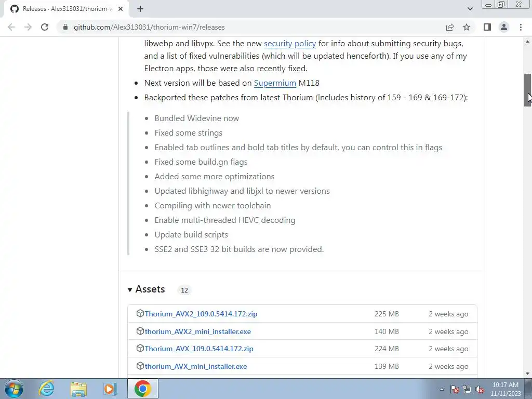Show hidden system tray icons
Viewport: 532px width, 399px height.
442,389
